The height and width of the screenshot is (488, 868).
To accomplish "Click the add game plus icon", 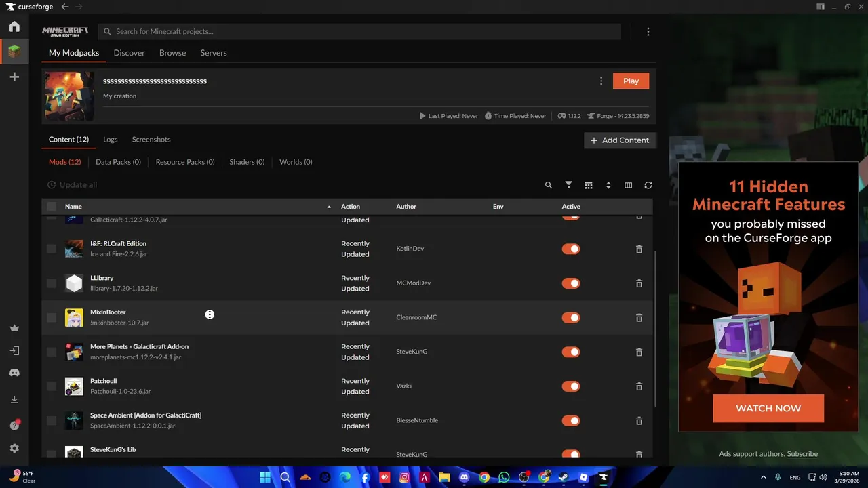I will [x=14, y=77].
